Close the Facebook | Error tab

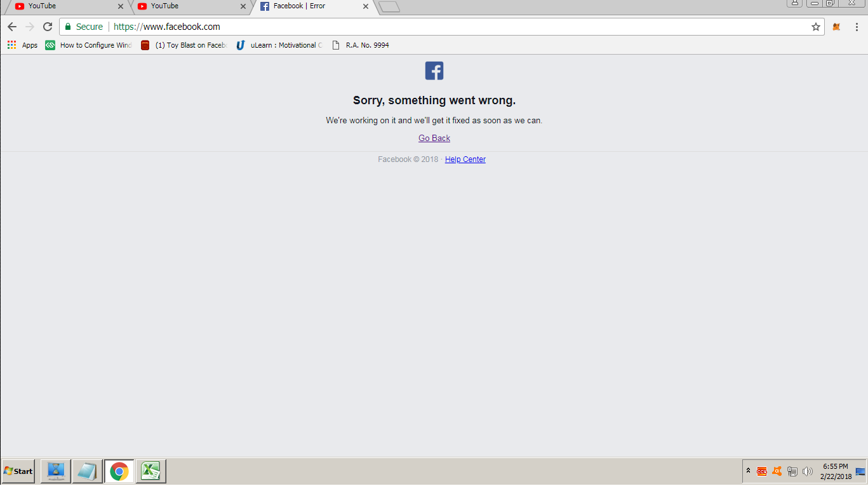point(366,6)
